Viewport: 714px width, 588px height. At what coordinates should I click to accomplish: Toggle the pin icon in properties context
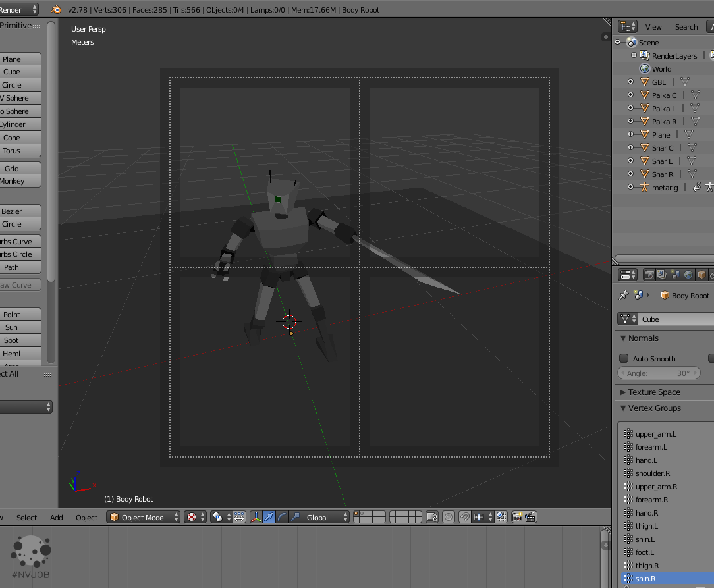(624, 296)
